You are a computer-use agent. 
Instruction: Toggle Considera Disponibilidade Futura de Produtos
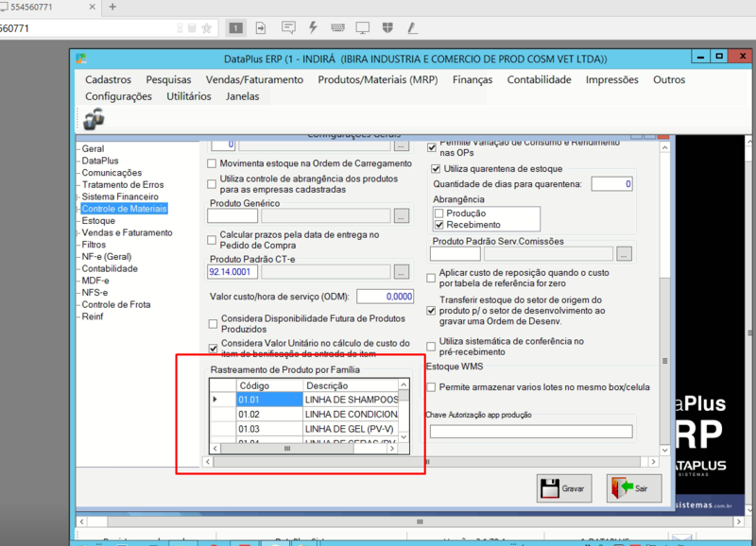(213, 324)
